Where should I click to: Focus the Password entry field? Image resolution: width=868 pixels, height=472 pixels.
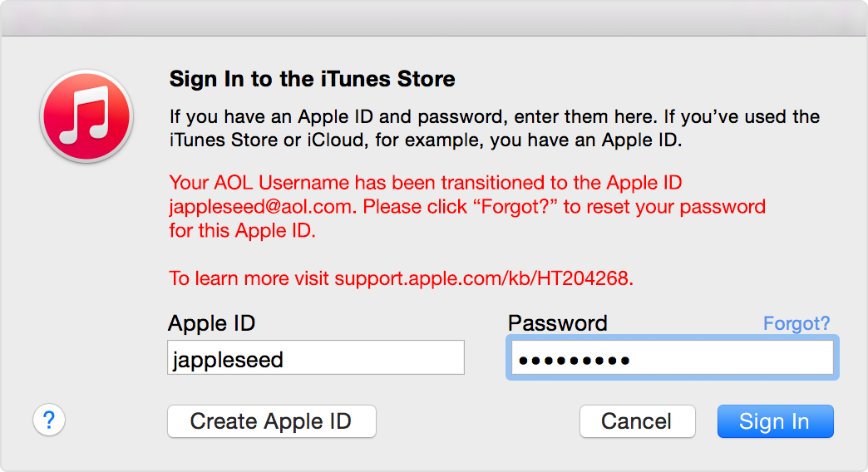pos(672,357)
